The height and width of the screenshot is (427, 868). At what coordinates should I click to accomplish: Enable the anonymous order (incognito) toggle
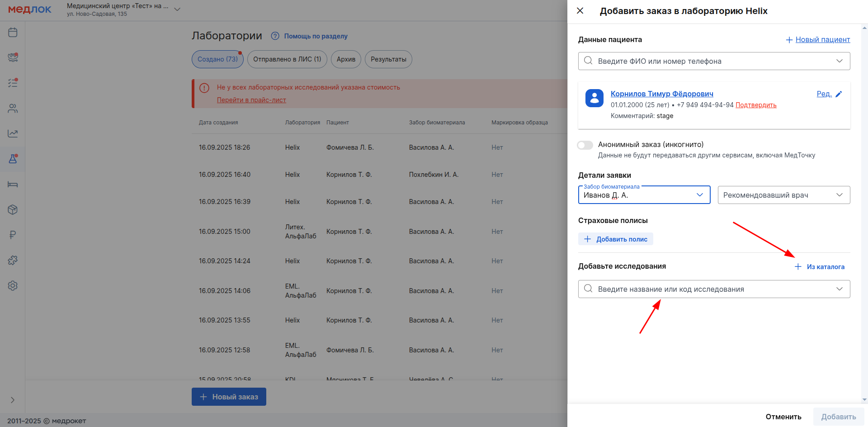pyautogui.click(x=585, y=145)
